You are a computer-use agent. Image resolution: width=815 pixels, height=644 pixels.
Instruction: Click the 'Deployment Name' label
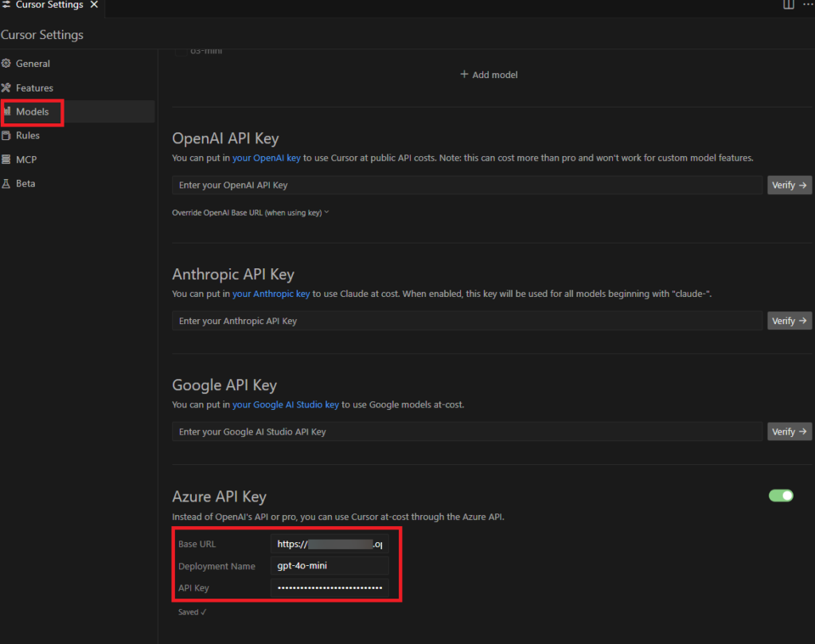pos(216,567)
